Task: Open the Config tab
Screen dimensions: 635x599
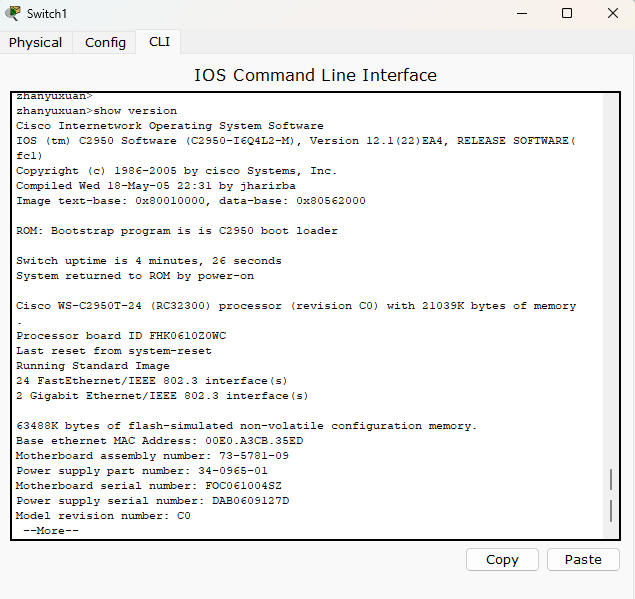Action: [105, 43]
